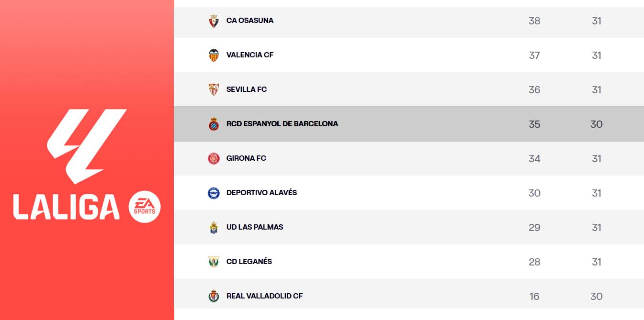Screen dimensions: 644x320
Task: Click the CA Osasuna crest icon
Action: [x=214, y=21]
